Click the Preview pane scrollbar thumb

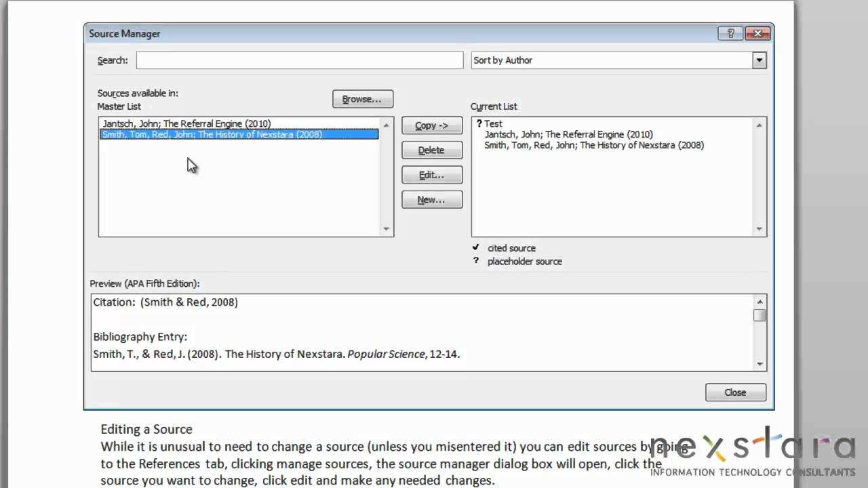pos(759,315)
